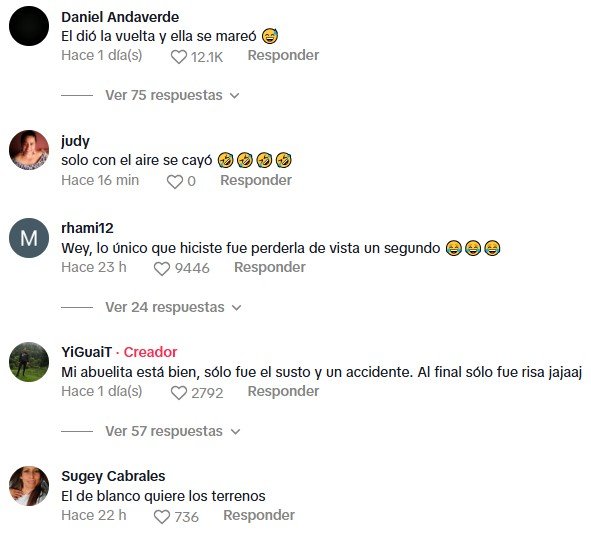
Task: Open Daniel Andaverde's black profile picture
Action: [29, 26]
